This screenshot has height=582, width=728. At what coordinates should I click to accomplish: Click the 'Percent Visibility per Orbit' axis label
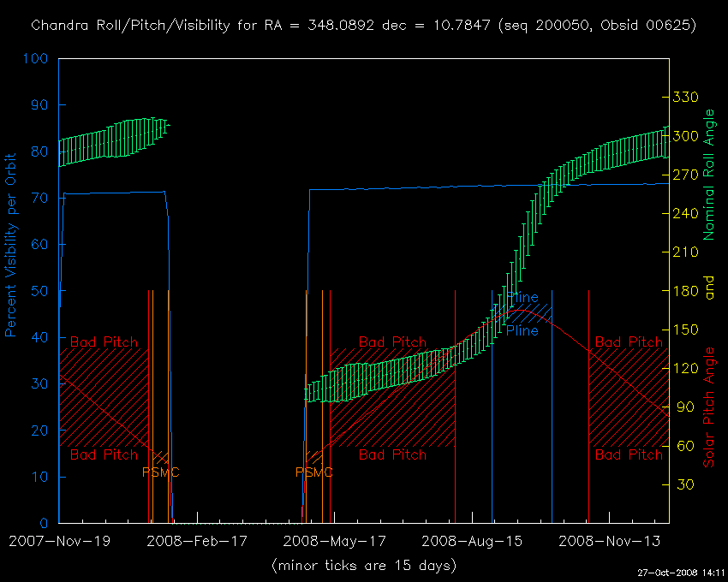pos(12,245)
